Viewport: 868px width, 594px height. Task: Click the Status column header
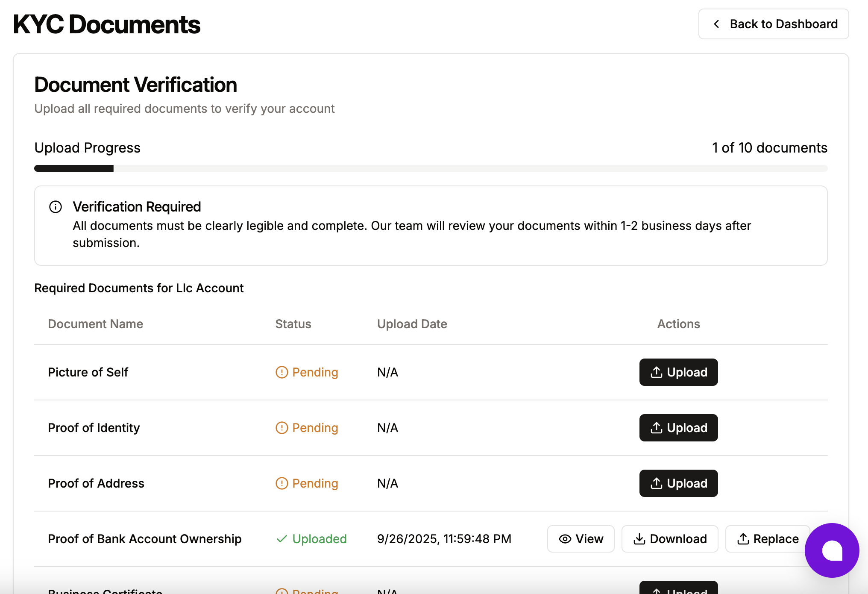click(x=293, y=324)
